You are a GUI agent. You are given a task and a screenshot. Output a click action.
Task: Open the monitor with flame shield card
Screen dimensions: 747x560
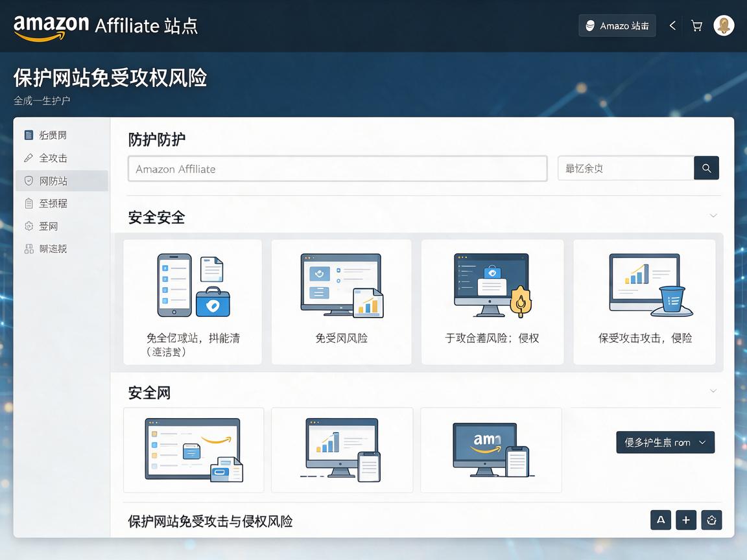click(x=492, y=302)
